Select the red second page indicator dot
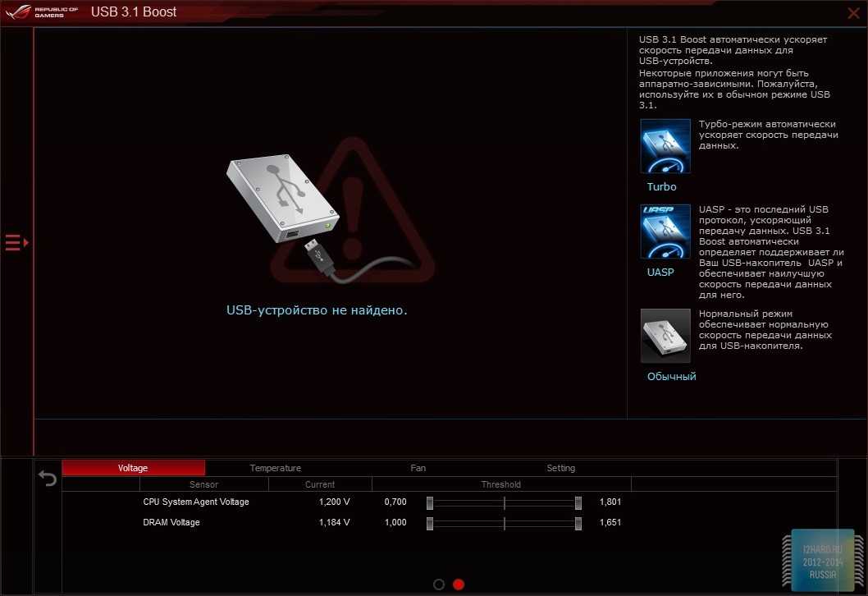Viewport: 868px width, 596px height. pyautogui.click(x=459, y=584)
